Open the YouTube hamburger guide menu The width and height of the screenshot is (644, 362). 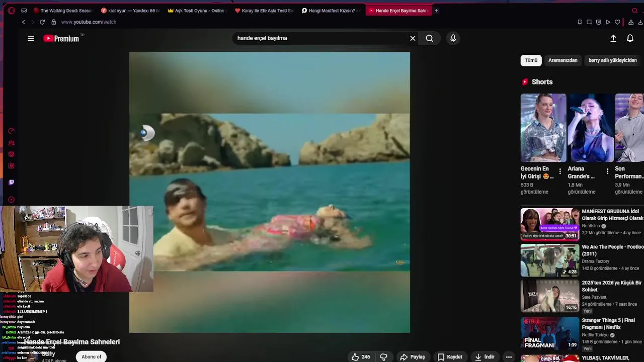click(x=31, y=38)
